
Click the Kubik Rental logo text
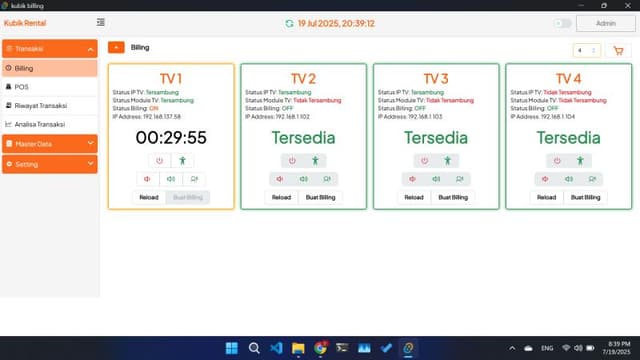[x=25, y=23]
